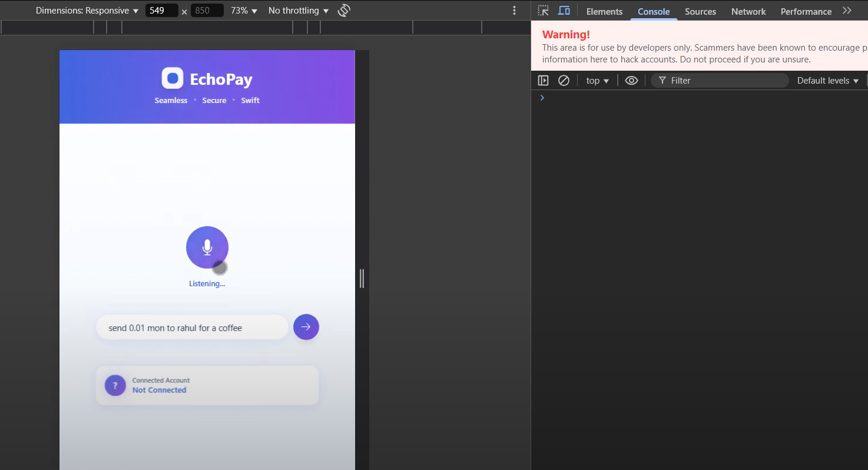Screen dimensions: 868x470
Task: Switch to the Elements tab
Action: tap(604, 11)
